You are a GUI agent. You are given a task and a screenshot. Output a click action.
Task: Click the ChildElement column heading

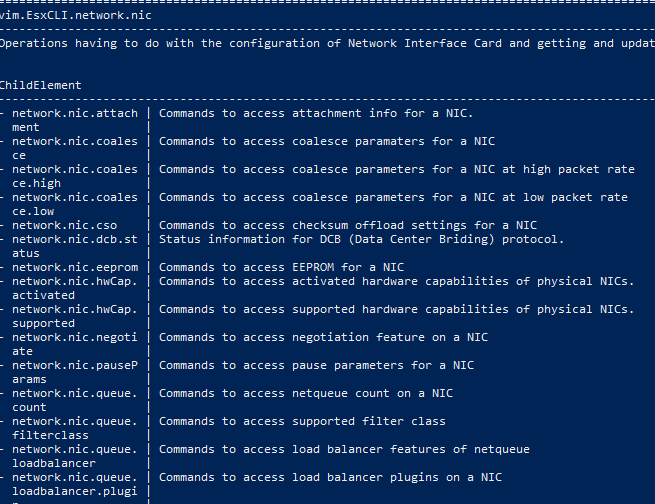coord(41,86)
